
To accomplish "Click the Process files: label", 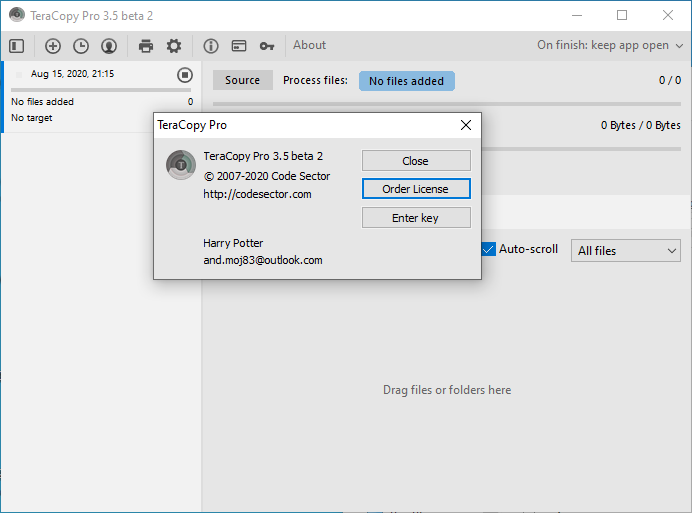I will click(315, 80).
